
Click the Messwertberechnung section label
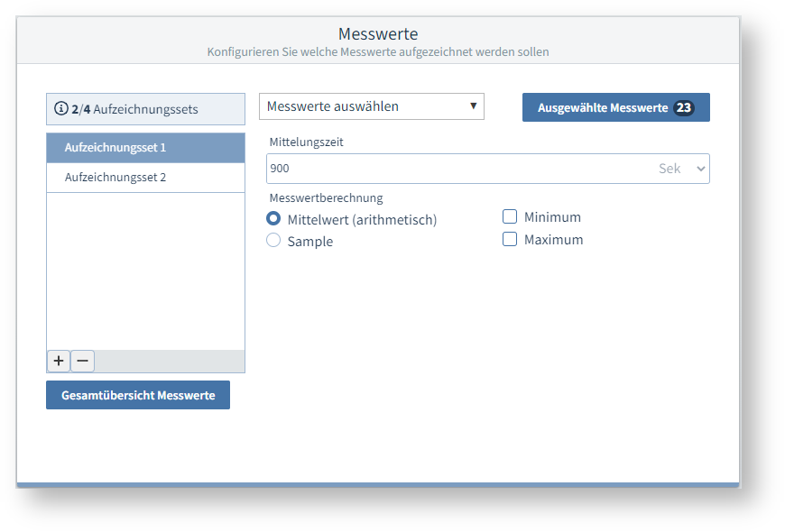(x=326, y=197)
